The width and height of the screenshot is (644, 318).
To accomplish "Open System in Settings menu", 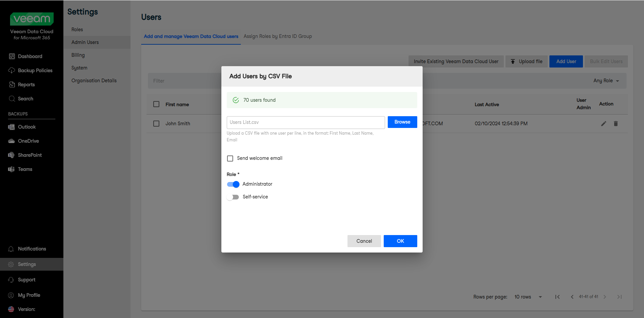I will pos(97,68).
